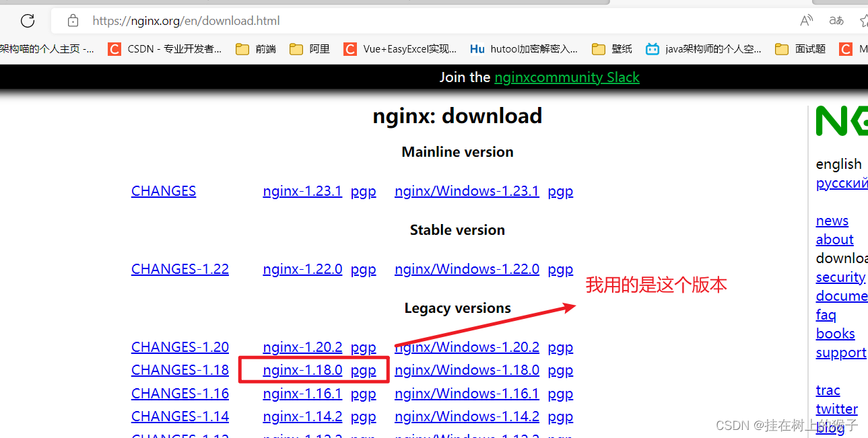Open the CSDN bookmark favicon
868x438 pixels.
(x=114, y=49)
